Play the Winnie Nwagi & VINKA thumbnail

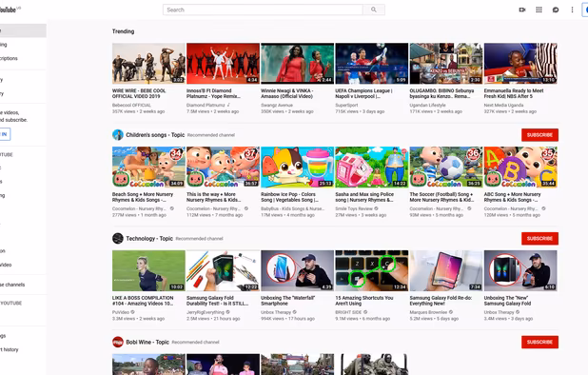point(298,64)
